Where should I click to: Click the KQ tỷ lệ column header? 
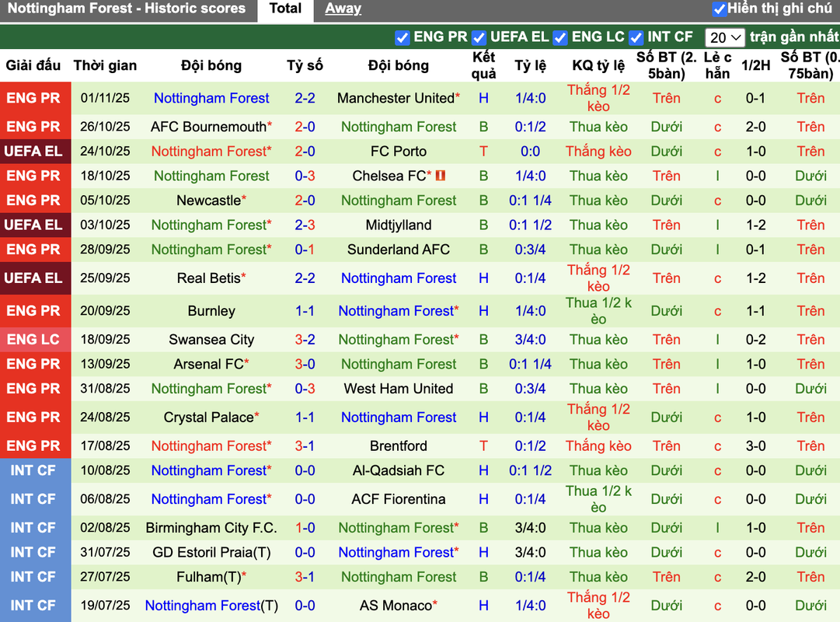[598, 65]
